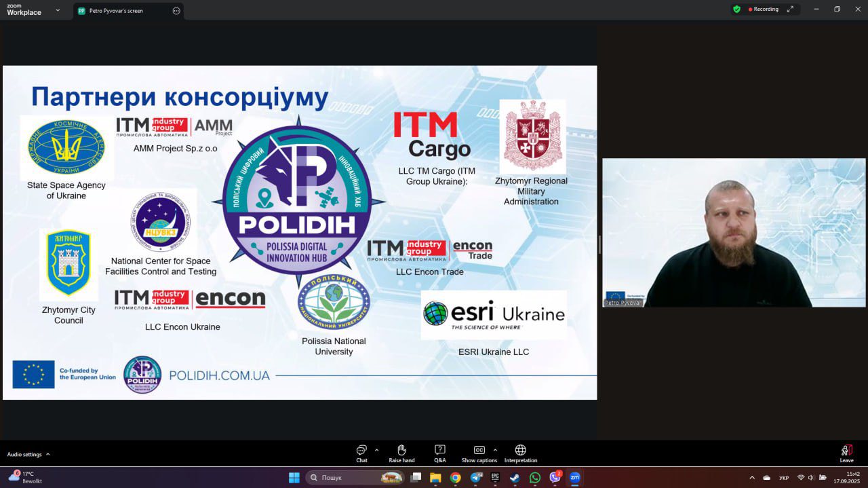Image resolution: width=868 pixels, height=488 pixels.
Task: Expand caption options chevron next to captions
Action: (495, 450)
